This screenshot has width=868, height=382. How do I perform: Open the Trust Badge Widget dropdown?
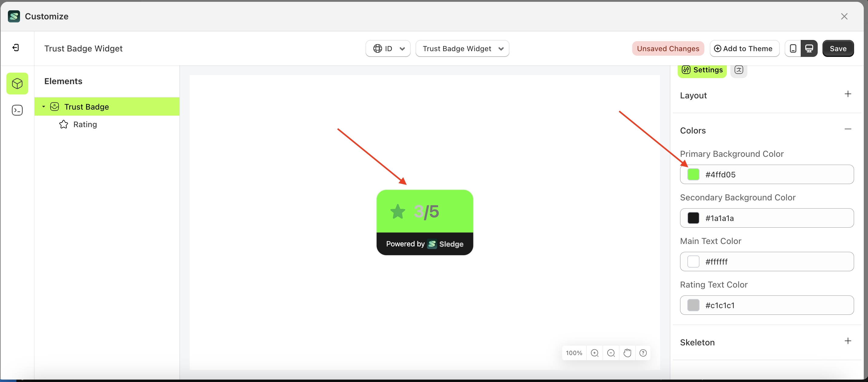pos(462,48)
